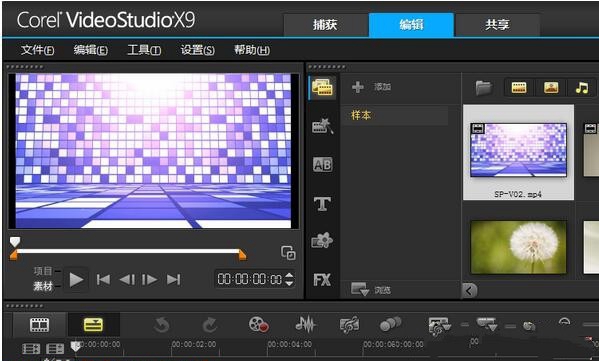Click the 00:00:02:00 timeline ruler mark

coord(194,344)
